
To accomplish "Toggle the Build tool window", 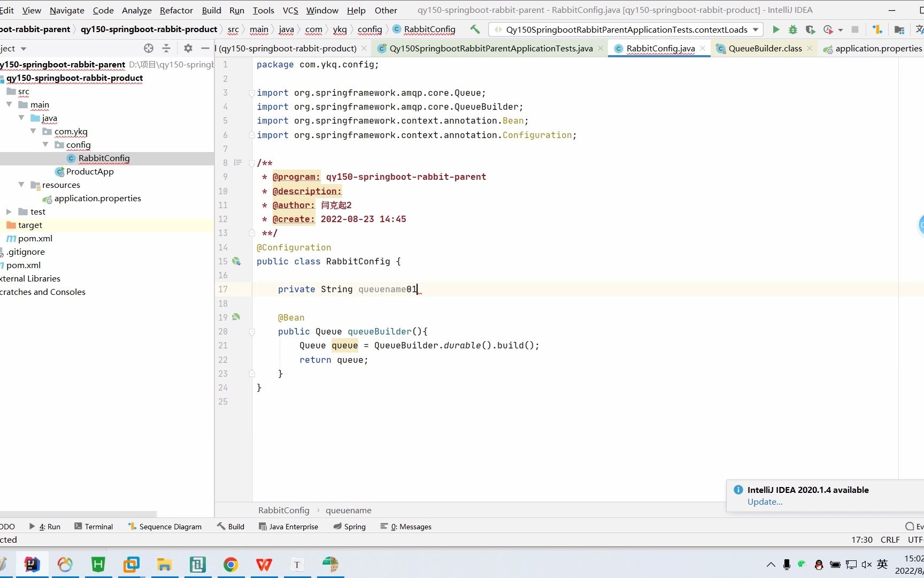I will [x=230, y=527].
